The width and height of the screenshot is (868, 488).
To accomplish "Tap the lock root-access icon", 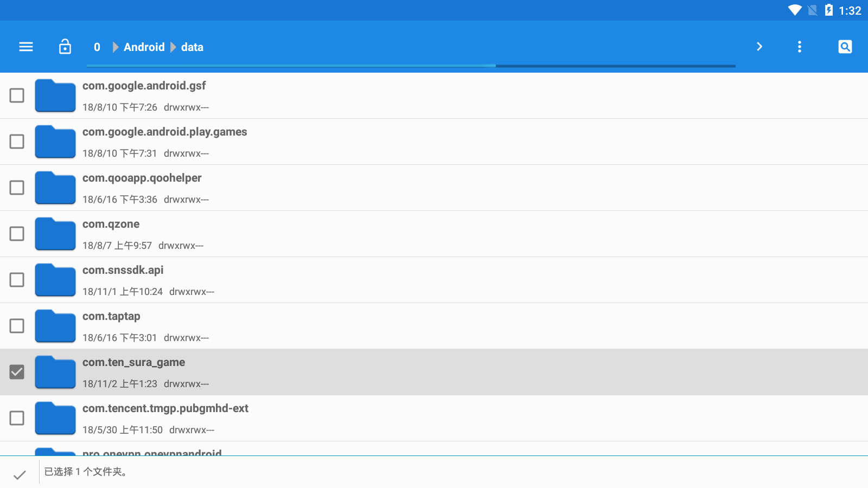I will [x=65, y=47].
